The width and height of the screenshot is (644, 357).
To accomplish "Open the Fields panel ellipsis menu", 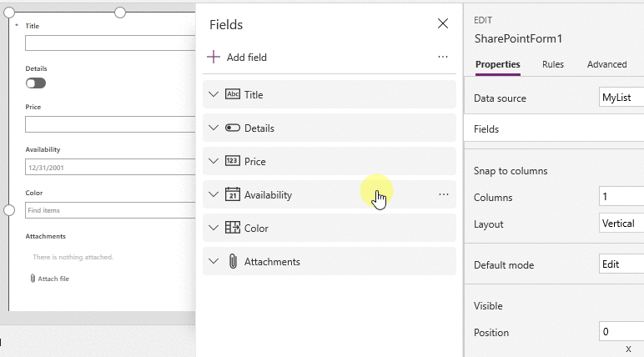I will (443, 58).
